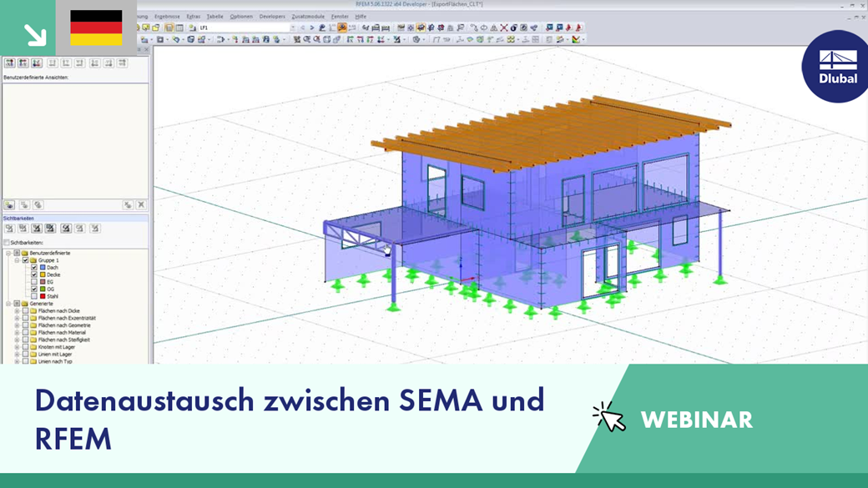Pin the views navigator panel

click(x=139, y=50)
